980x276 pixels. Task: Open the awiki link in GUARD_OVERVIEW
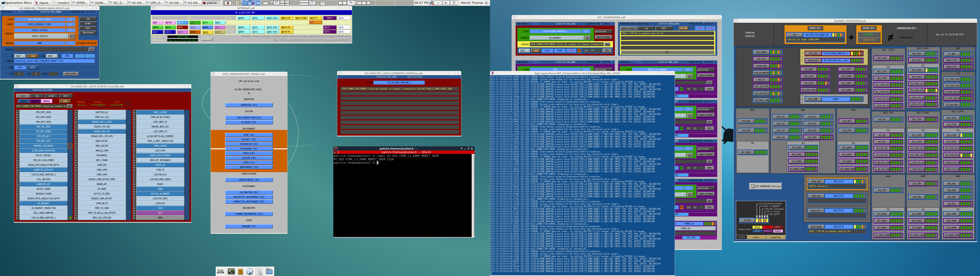pos(756,237)
